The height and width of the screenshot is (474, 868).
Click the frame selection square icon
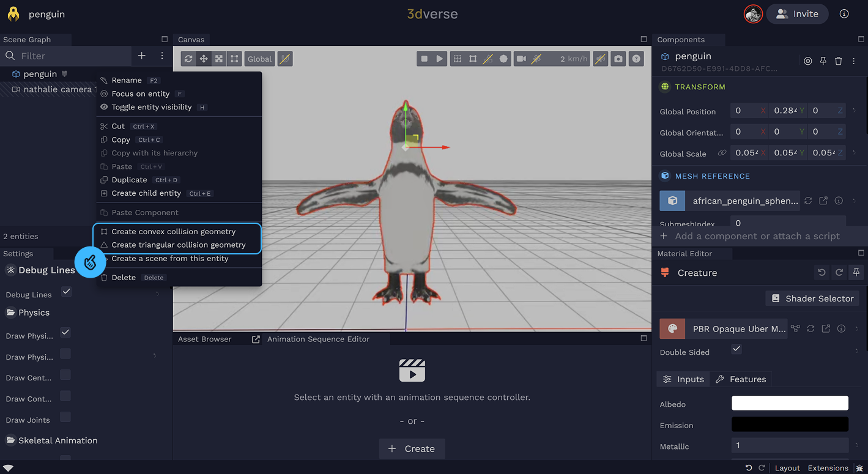(473, 59)
